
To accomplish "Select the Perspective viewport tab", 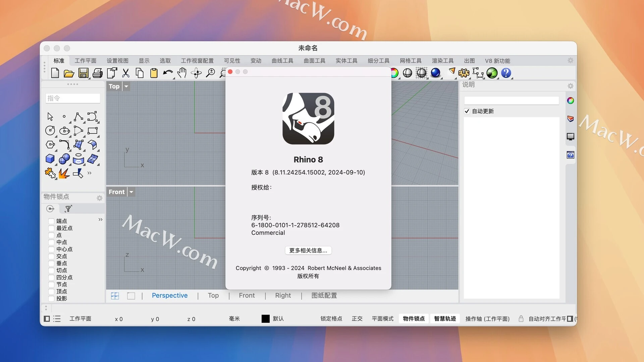I will click(170, 296).
